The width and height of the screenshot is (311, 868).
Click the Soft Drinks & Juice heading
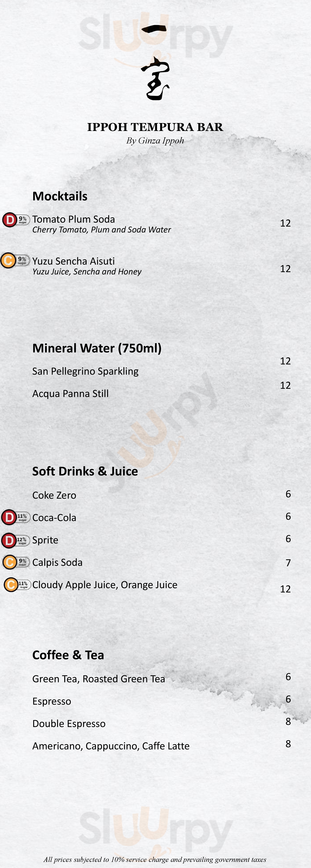coord(85,471)
